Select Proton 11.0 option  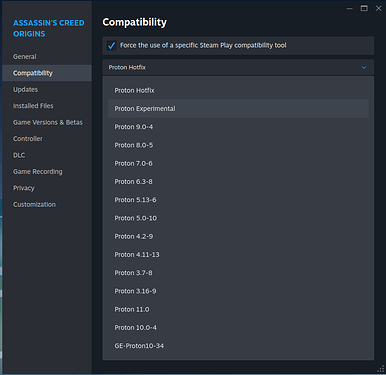click(x=238, y=309)
